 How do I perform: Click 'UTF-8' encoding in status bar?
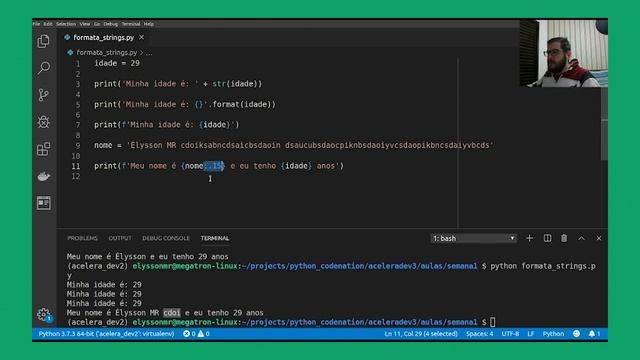[510, 334]
